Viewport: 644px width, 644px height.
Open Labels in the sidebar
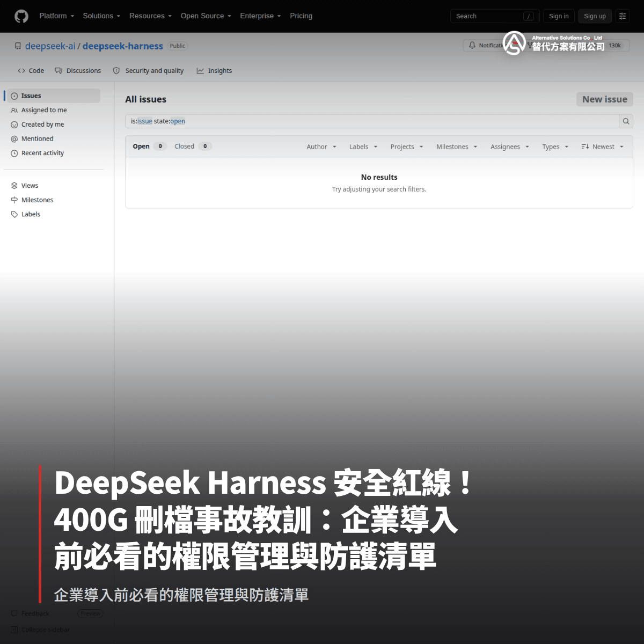[53, 214]
